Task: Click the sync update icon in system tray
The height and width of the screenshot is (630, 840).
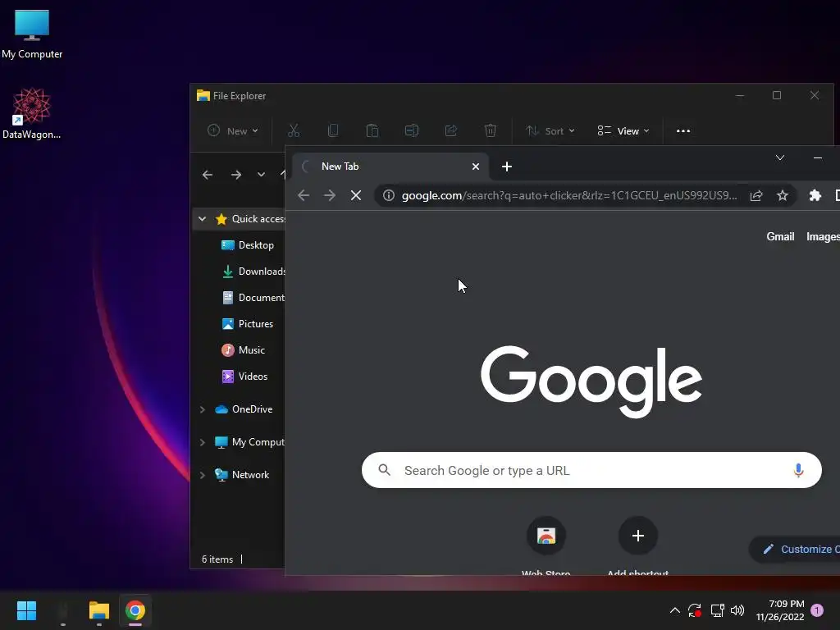Action: coord(695,610)
